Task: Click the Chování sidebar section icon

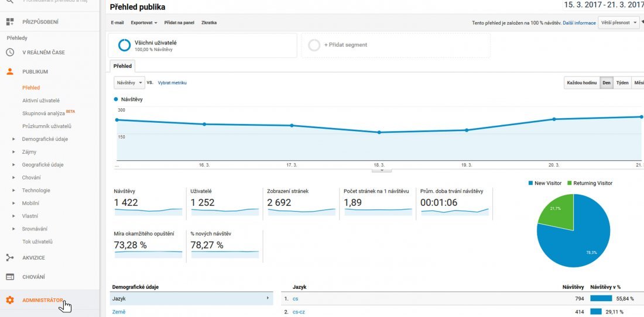Action: tap(10, 277)
